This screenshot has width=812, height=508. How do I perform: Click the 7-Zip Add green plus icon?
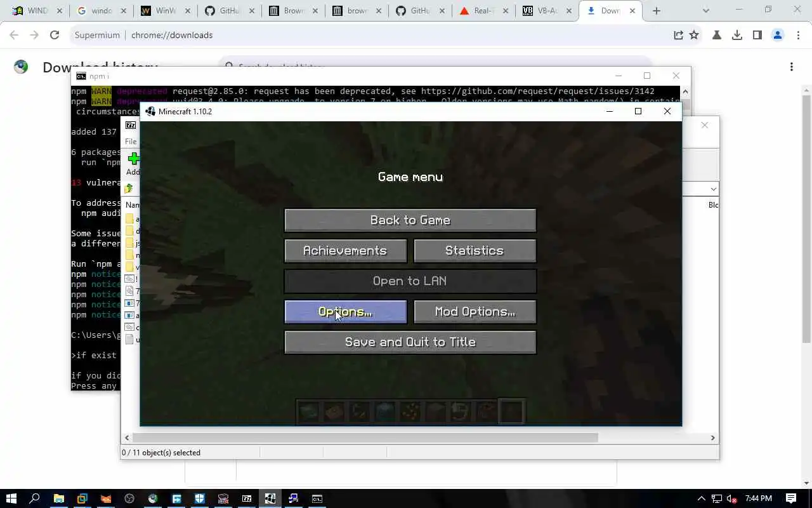(x=133, y=158)
